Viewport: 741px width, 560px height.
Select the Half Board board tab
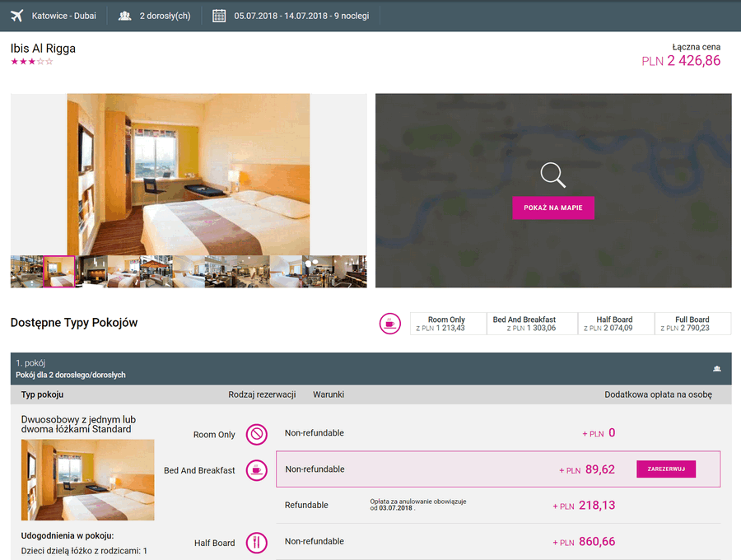(616, 324)
